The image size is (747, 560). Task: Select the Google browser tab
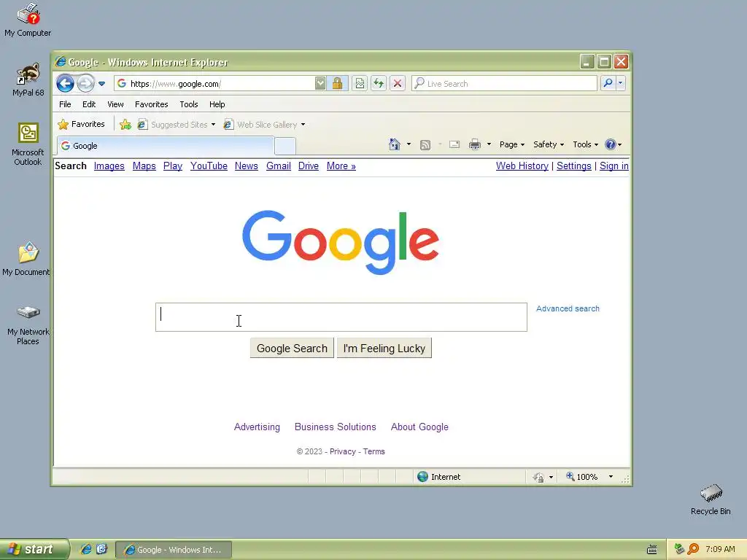click(166, 146)
